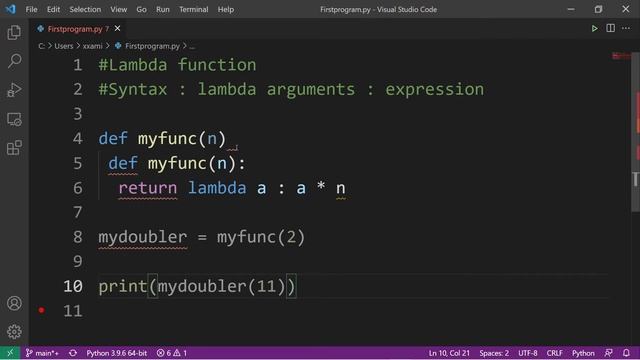Split the editor to the right
640x360 pixels.
[610, 28]
